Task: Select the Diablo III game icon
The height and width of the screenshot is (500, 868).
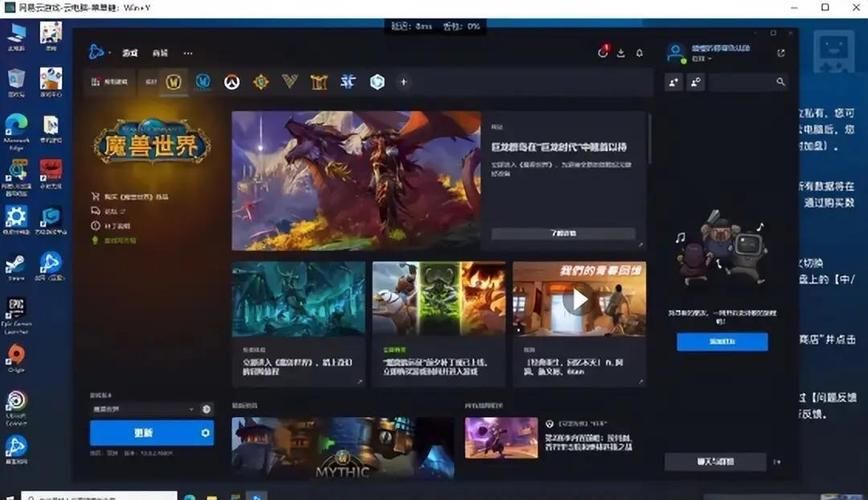Action: (319, 82)
